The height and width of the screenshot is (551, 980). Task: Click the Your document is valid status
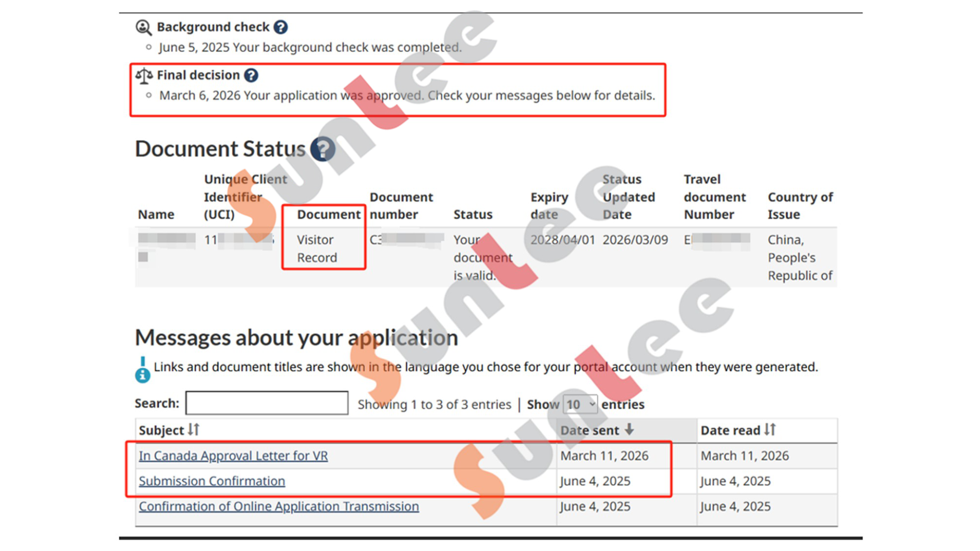[x=482, y=258]
